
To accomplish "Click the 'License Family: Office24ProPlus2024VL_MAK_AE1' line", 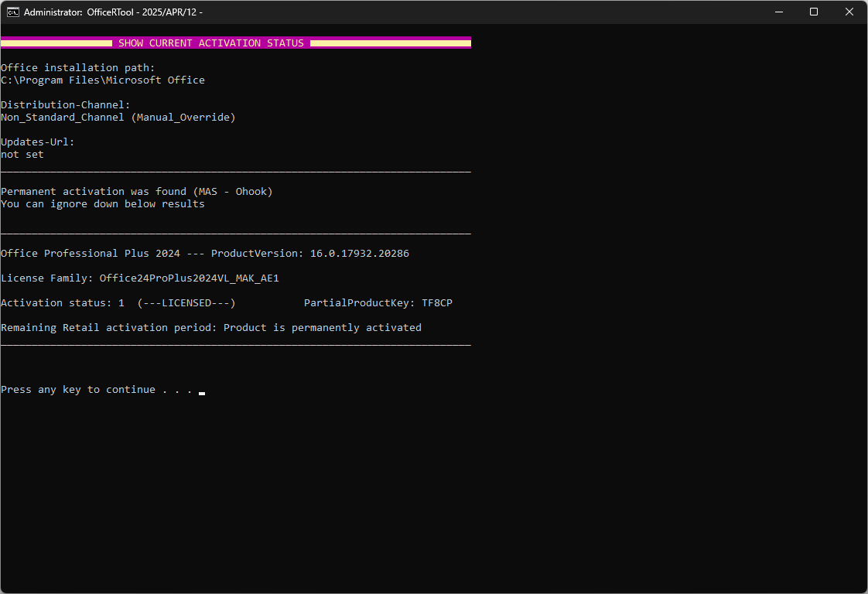I will point(140,278).
